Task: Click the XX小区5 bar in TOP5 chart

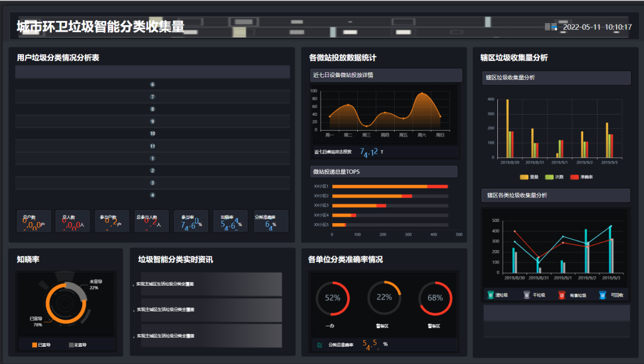Action: coord(339,225)
